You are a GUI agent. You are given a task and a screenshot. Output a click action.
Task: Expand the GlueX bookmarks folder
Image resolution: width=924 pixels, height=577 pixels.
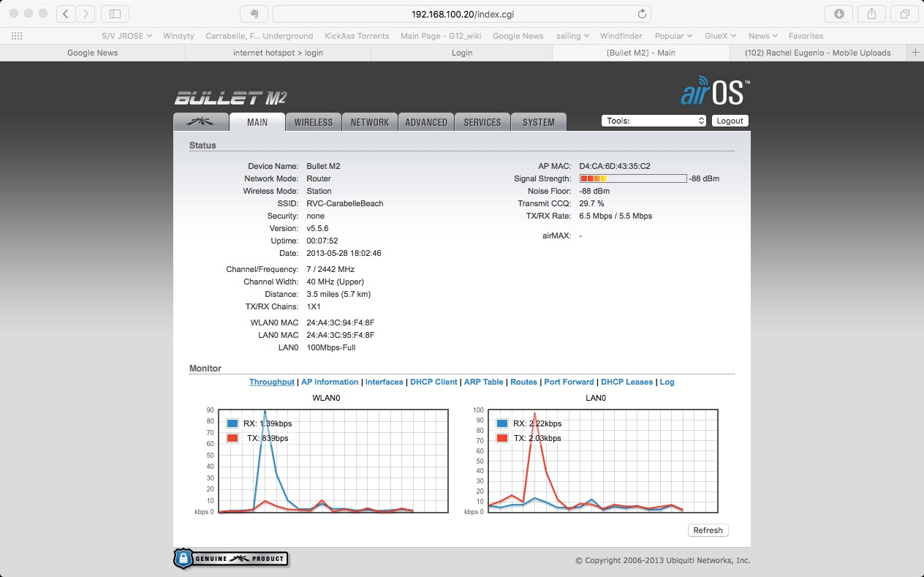click(720, 36)
